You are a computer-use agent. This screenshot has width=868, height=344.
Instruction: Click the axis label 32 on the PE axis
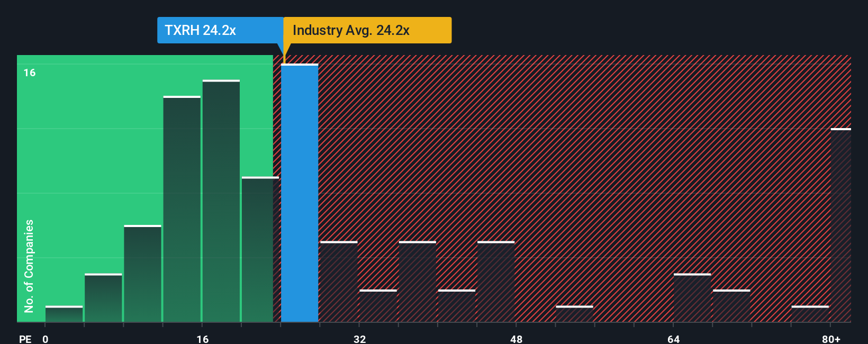coord(360,339)
